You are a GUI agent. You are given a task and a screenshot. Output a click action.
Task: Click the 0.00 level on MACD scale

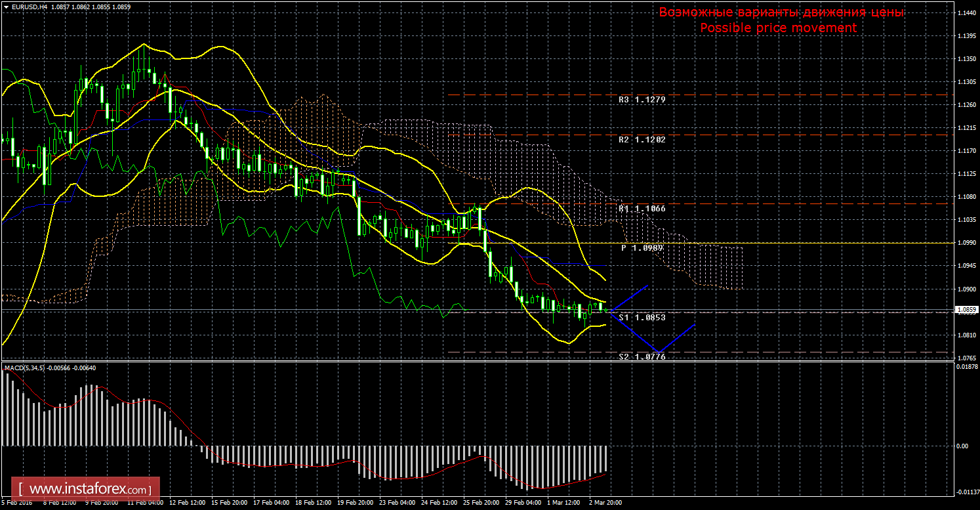[x=962, y=446]
